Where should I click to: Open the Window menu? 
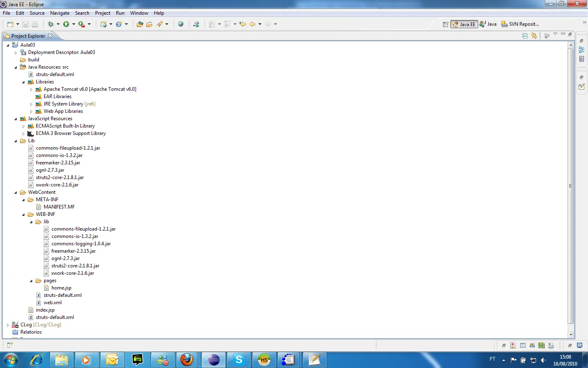tap(139, 13)
